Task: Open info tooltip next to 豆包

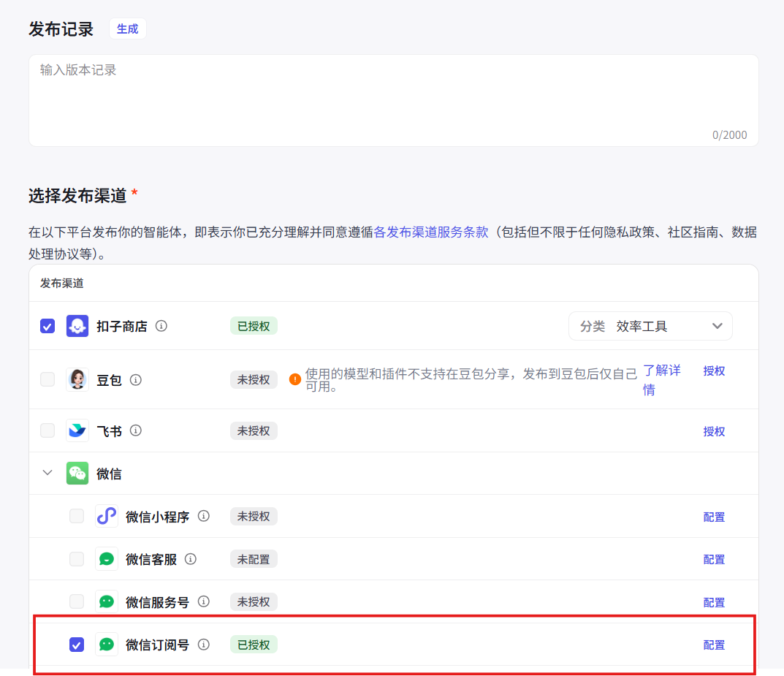Action: (135, 380)
